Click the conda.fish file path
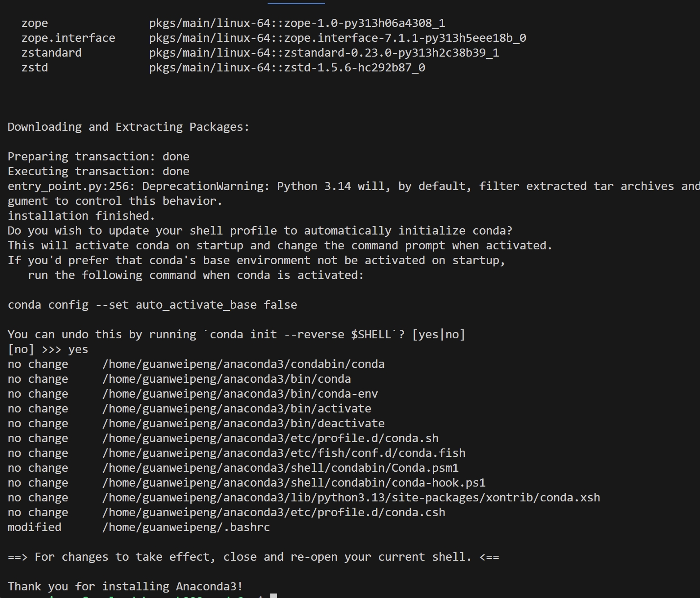Viewport: 700px width, 598px height. click(x=284, y=453)
